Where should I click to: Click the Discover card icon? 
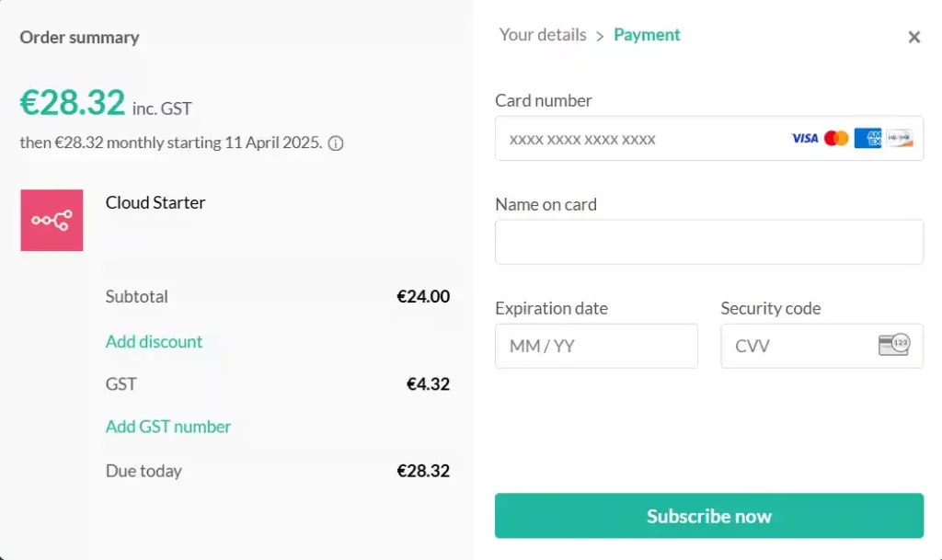(897, 138)
